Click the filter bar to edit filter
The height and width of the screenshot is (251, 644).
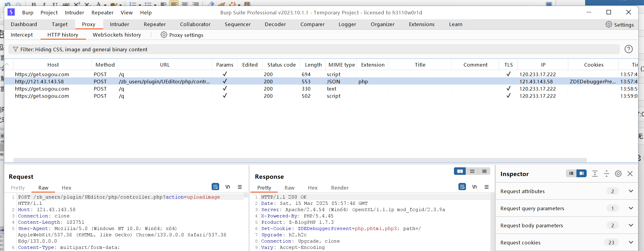314,49
